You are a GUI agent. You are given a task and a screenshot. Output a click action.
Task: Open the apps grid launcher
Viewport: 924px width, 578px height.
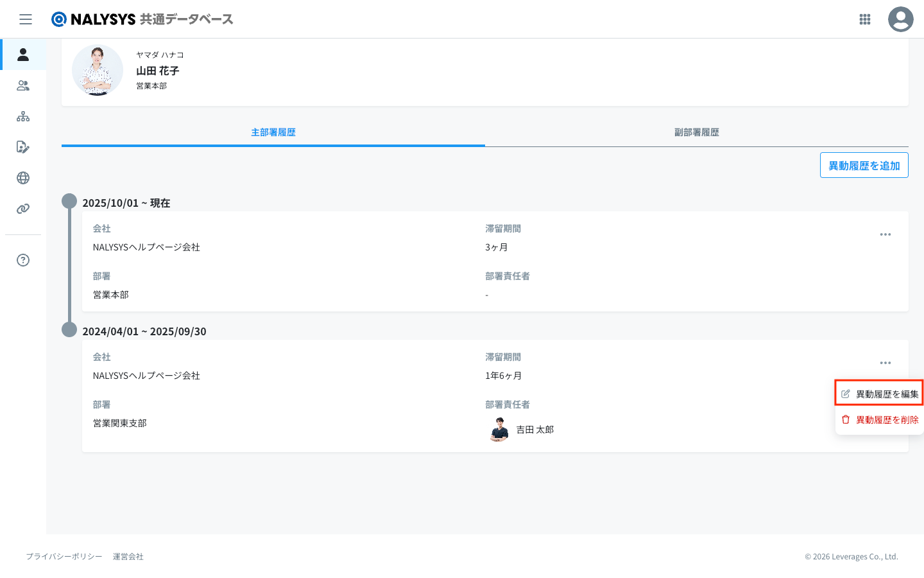click(x=864, y=19)
